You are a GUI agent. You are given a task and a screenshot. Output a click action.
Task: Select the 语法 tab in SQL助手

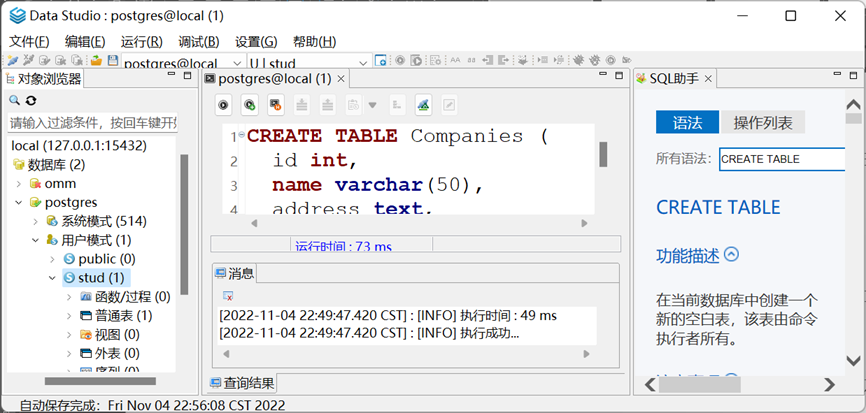pyautogui.click(x=688, y=122)
